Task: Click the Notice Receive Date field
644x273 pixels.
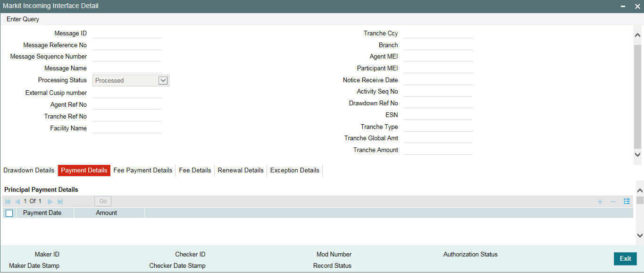Action: coord(438,80)
